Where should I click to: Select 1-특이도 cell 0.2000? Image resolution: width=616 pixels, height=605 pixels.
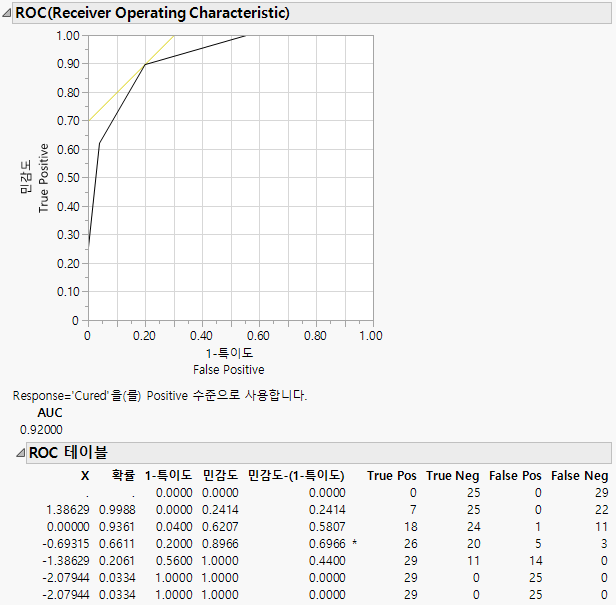174,544
